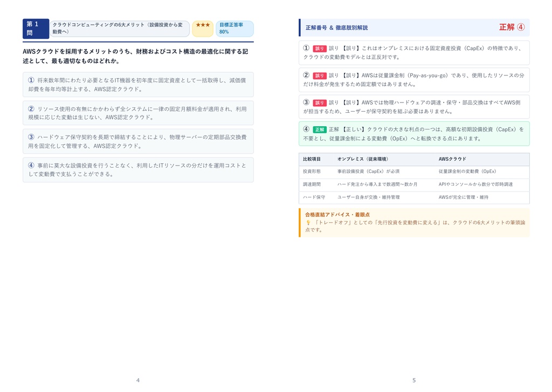Click the advice text about 先行投資を変動費に変える

415,226
